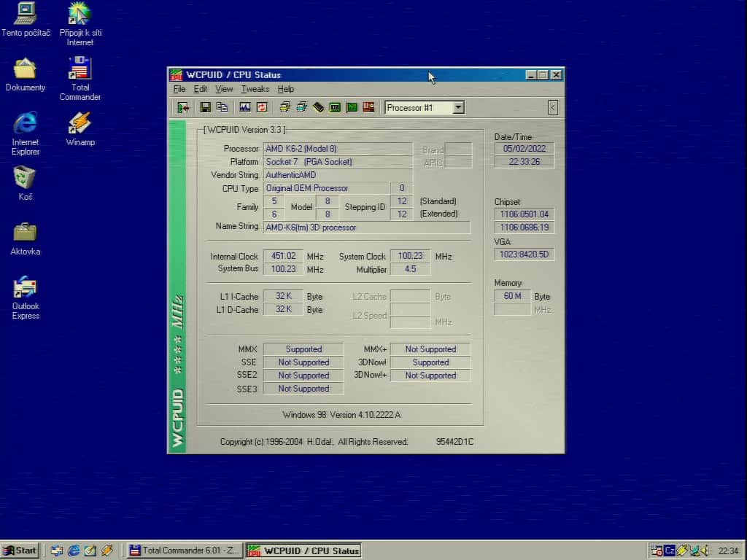Image resolution: width=747 pixels, height=560 pixels.
Task: Click the green board device info icon
Action: 352,108
